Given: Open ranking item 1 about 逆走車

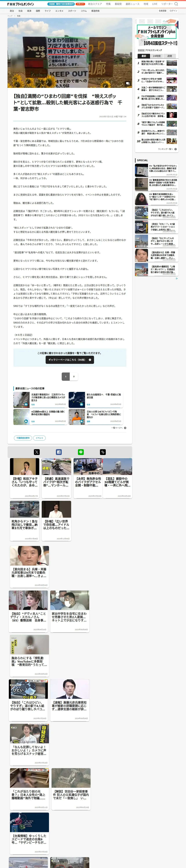Looking at the screenshot, I should tap(157, 63).
